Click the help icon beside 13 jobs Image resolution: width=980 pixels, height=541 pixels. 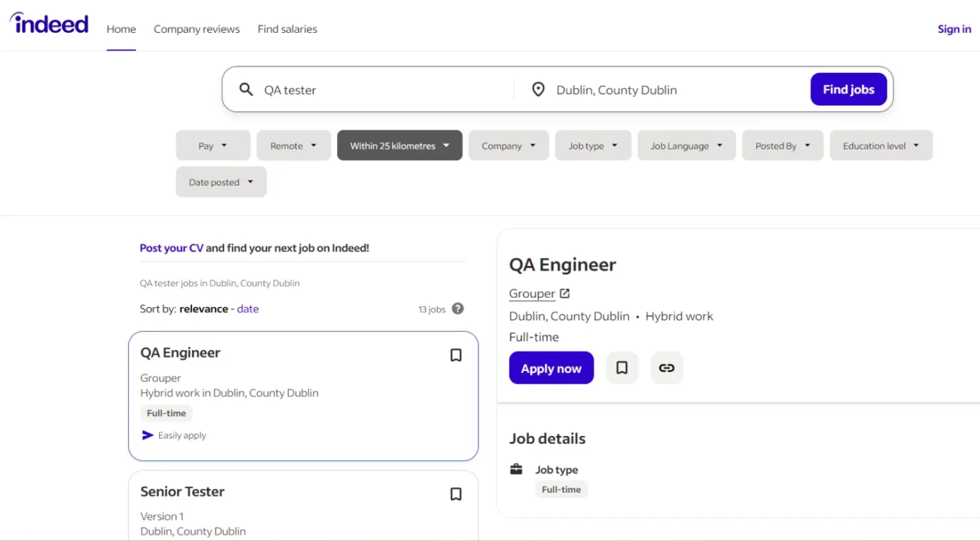tap(458, 309)
